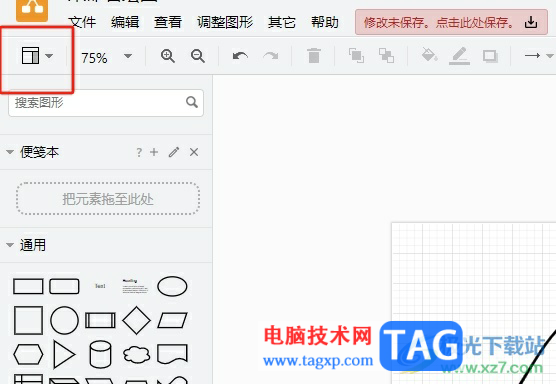Click the zoom out magnifier icon
This screenshot has height=384, width=556.
point(198,56)
